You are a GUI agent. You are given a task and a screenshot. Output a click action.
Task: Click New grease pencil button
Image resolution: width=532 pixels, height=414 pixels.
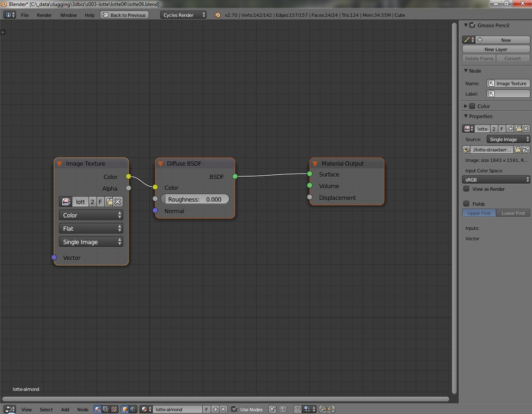pos(503,40)
